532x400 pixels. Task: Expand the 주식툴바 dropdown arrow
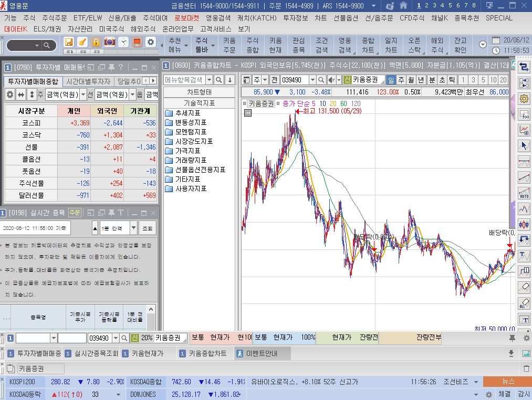[x=213, y=46]
